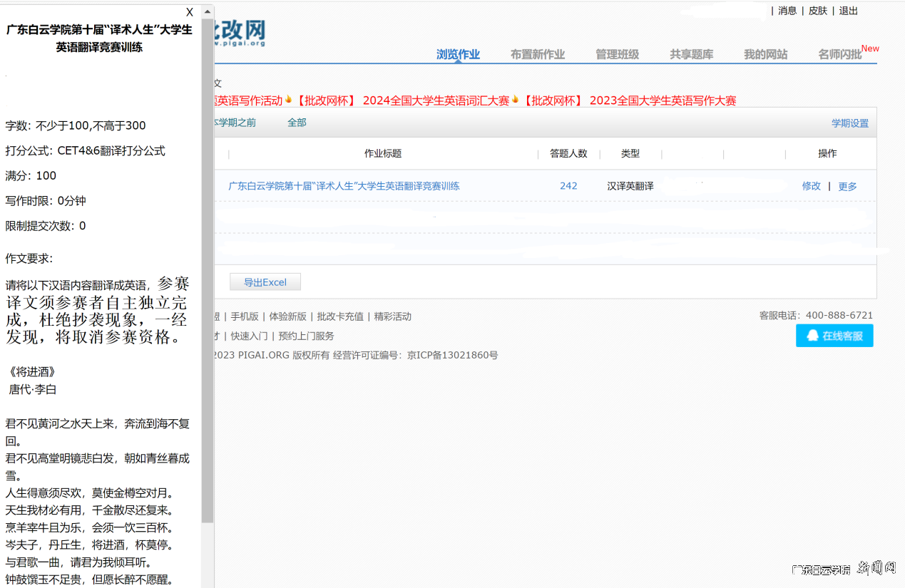905x588 pixels.
Task: Click 导出Excel to export the list
Action: 265,282
